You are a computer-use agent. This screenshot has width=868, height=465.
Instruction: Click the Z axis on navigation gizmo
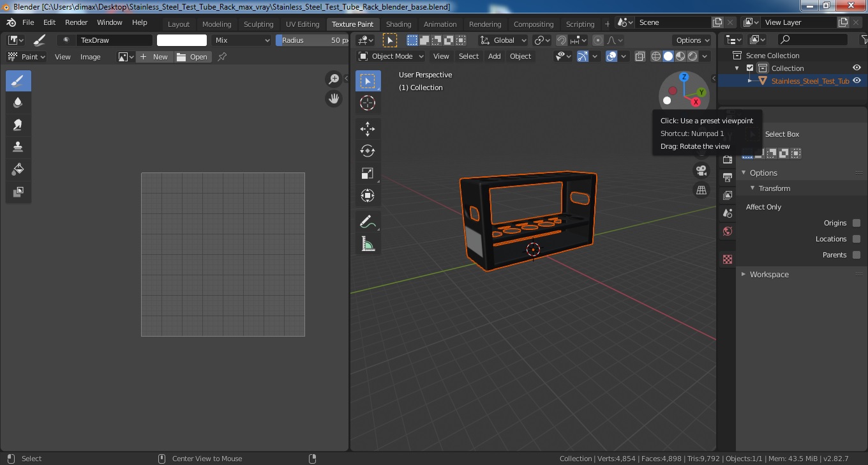point(684,77)
